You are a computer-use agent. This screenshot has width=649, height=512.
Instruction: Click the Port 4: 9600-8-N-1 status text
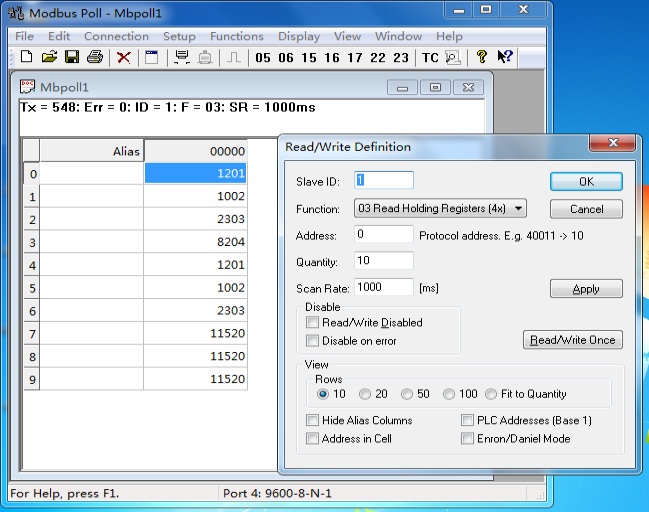pos(277,493)
